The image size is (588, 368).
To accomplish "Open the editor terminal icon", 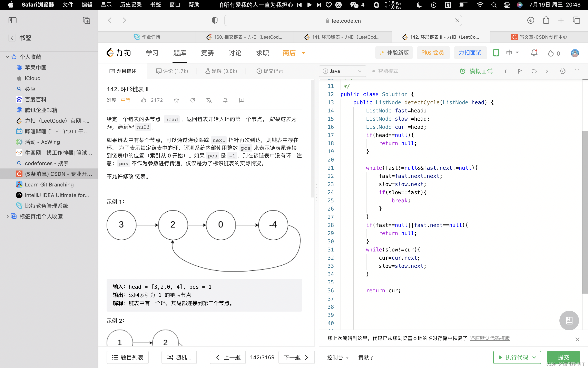I will point(548,71).
